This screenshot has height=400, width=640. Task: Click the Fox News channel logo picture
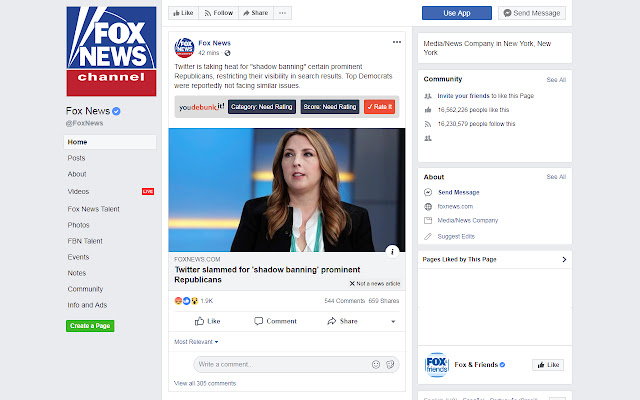coord(111,51)
